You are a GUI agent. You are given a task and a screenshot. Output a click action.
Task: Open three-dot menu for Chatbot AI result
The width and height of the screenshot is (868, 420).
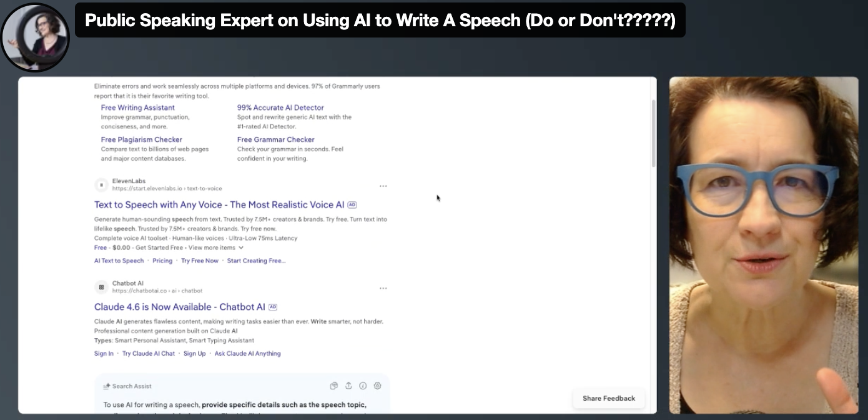click(383, 288)
